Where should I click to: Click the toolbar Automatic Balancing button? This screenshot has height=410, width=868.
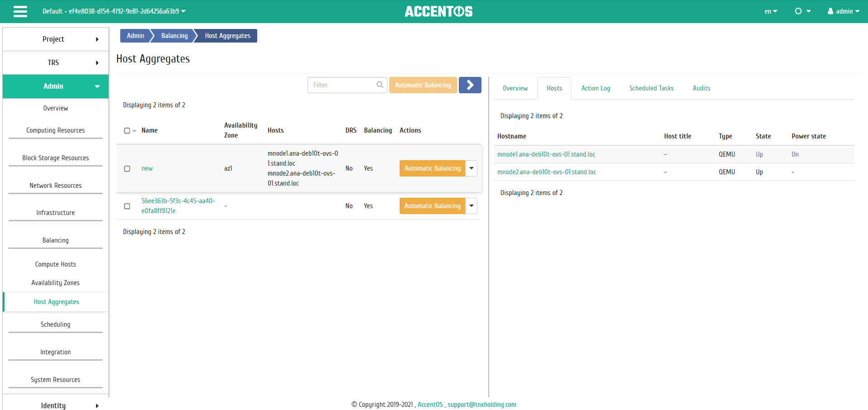[423, 85]
